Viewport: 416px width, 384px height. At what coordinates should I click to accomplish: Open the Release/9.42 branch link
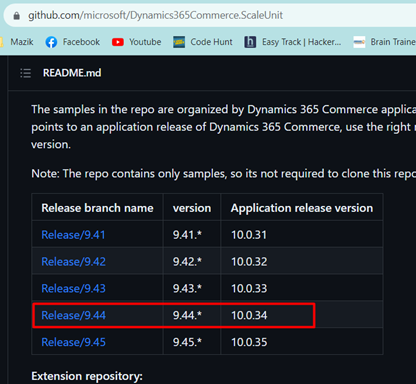(73, 261)
